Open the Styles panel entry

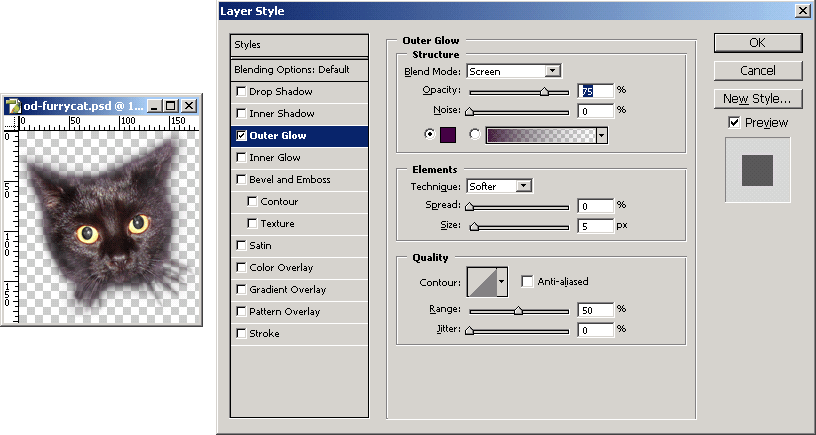coord(299,45)
